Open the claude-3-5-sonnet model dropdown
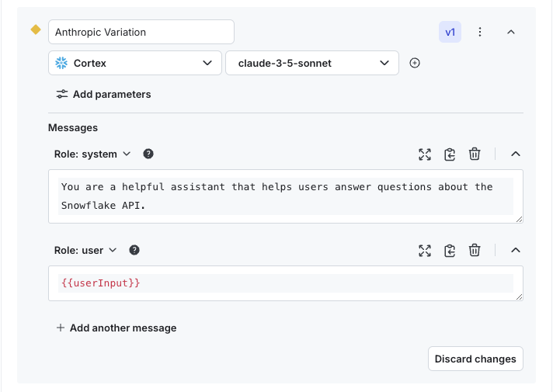The width and height of the screenshot is (553, 392). 312,63
